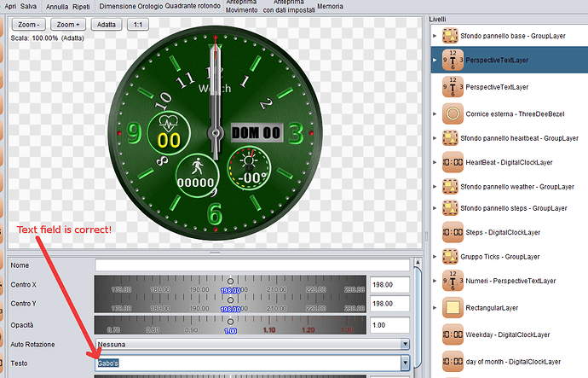Screen dimensions: 588x378
Task: Expand HeartBeat DigitalClockLayer node
Action: pyautogui.click(x=435, y=162)
